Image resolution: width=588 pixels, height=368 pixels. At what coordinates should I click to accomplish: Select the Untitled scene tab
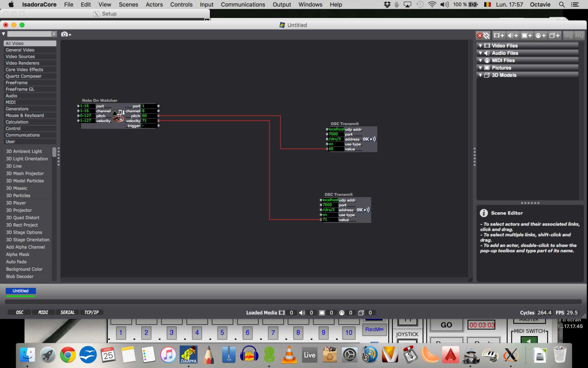click(x=21, y=291)
